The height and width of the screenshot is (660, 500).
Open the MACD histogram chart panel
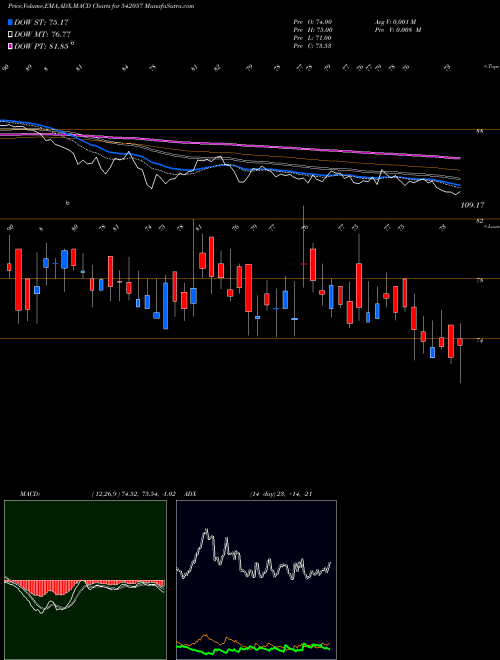[85, 580]
